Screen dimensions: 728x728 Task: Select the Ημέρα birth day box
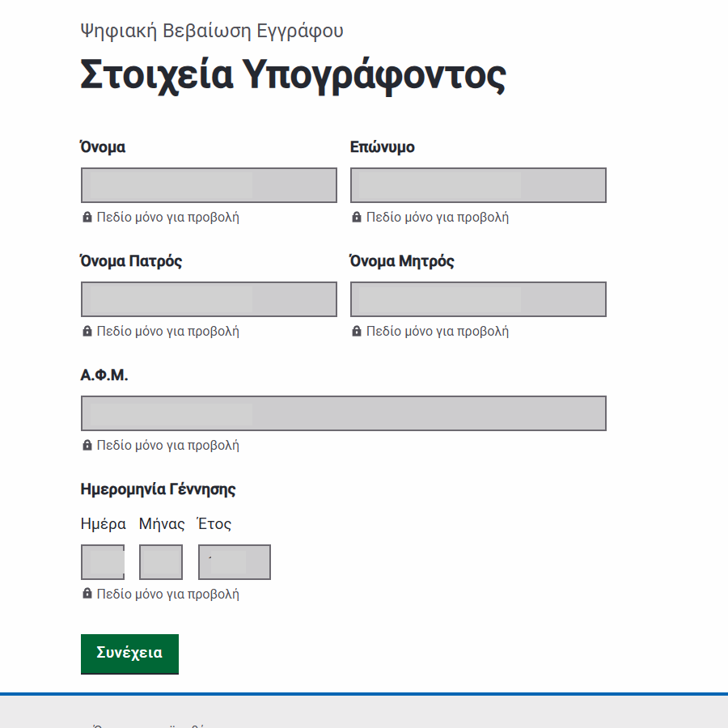(103, 562)
